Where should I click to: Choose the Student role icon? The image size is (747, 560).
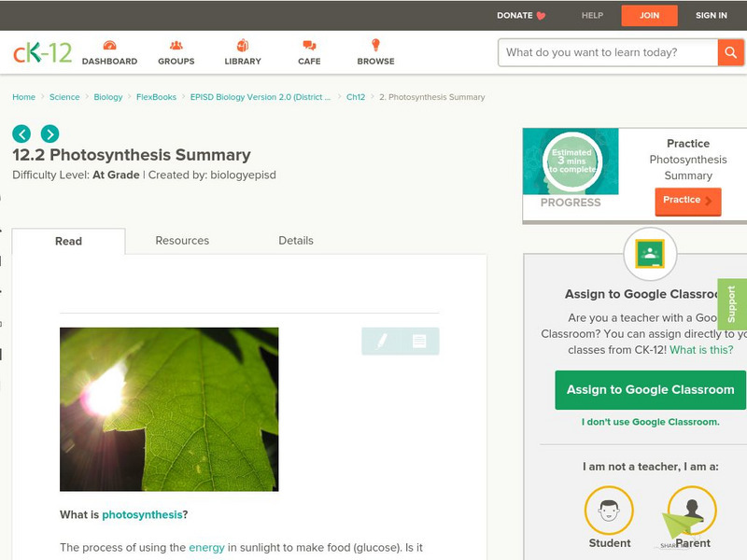click(609, 510)
